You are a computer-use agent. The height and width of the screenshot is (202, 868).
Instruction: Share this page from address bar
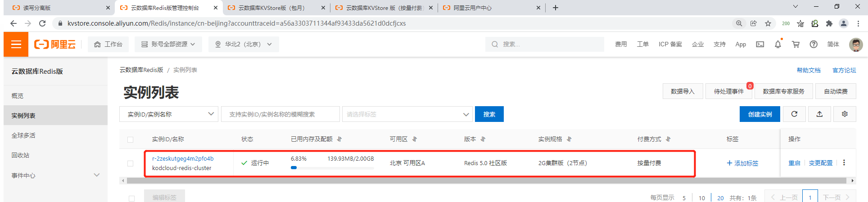coord(754,23)
